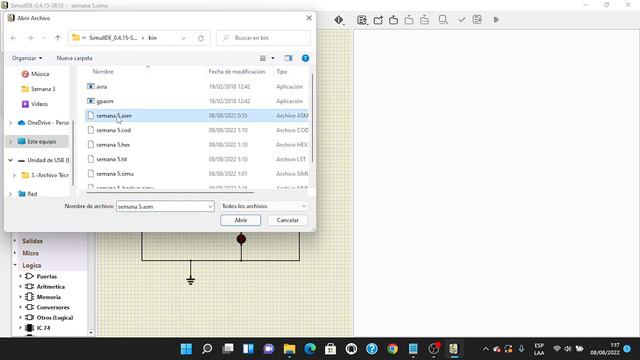
Task: Select Este equipo in navigation pane
Action: (x=37, y=142)
